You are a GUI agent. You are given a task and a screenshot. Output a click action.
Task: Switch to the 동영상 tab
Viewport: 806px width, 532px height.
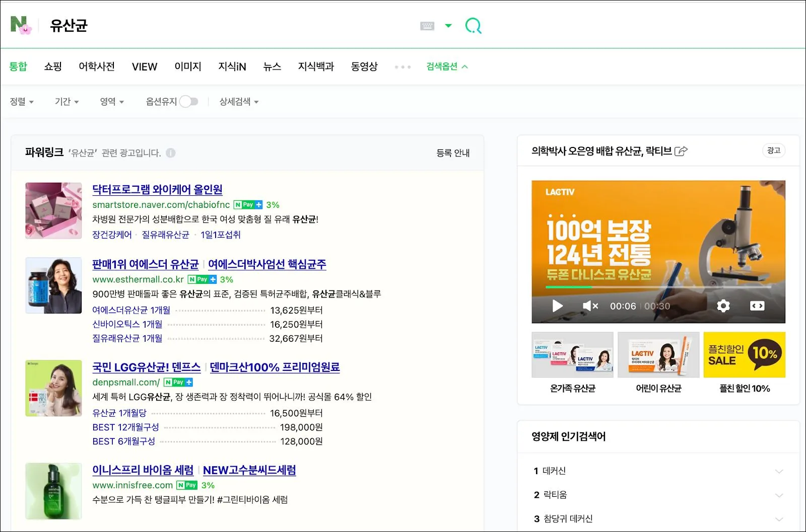coord(364,66)
